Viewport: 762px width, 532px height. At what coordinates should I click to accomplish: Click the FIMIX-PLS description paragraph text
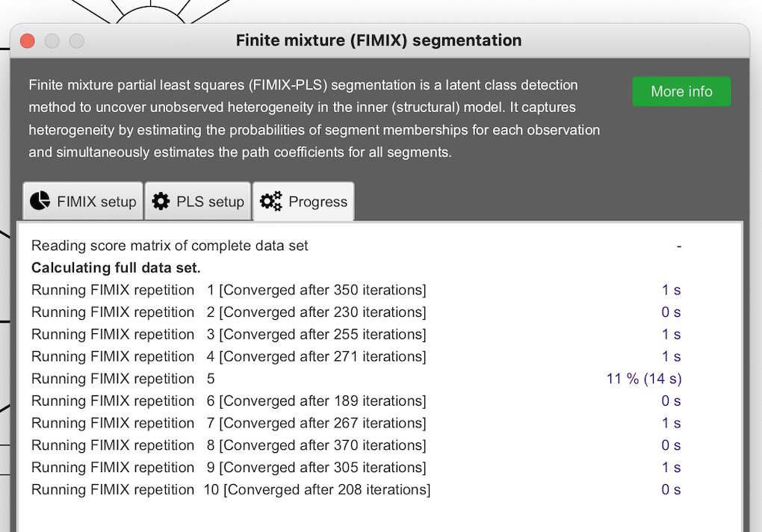314,119
